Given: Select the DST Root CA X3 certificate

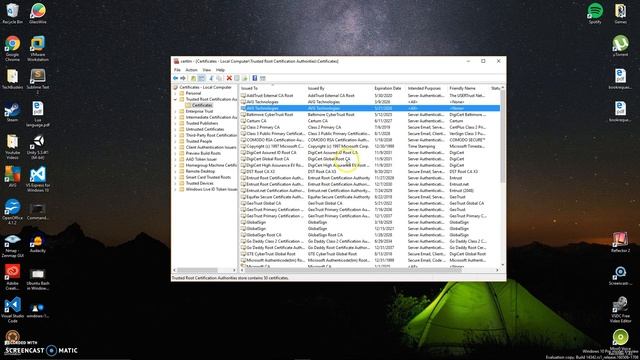Looking at the screenshot, I should point(370,171).
